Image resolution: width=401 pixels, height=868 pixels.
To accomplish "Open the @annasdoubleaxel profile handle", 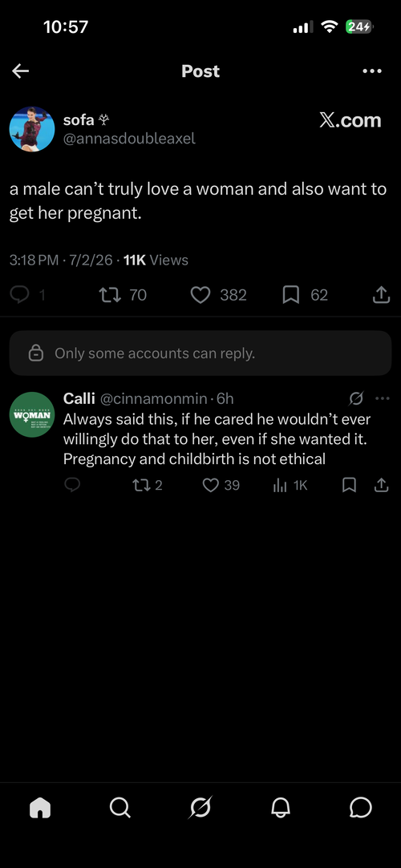I will (x=130, y=139).
